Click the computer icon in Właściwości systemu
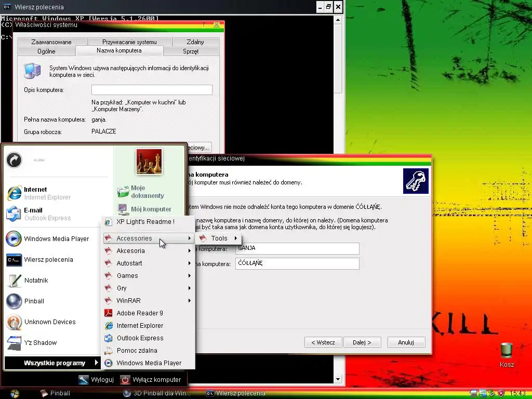532x399 pixels. tap(32, 71)
